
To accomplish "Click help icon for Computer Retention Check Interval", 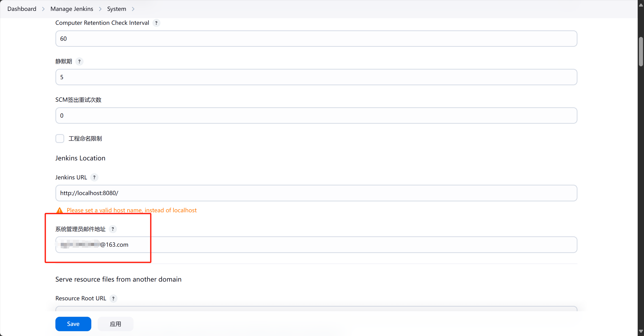I will click(156, 23).
